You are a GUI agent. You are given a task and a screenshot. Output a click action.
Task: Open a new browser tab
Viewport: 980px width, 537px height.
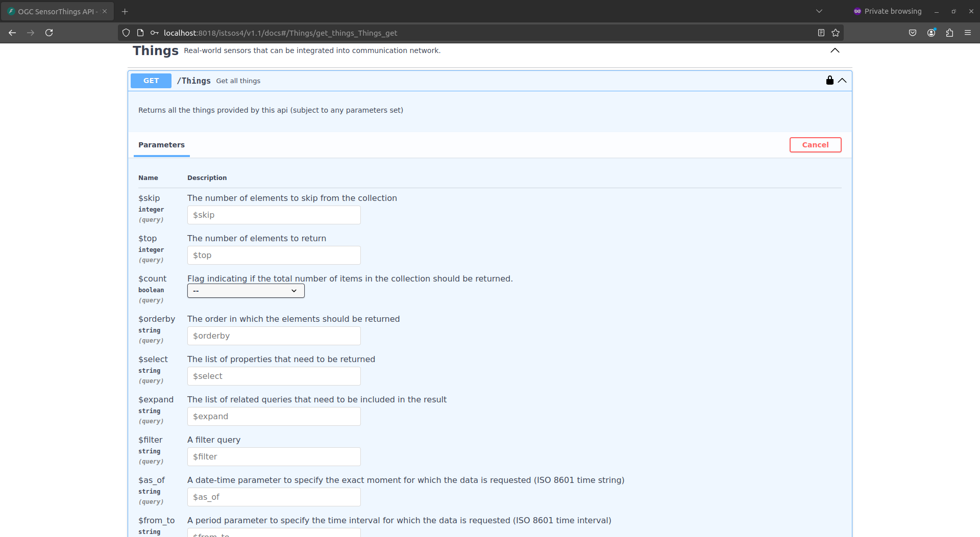pos(125,11)
